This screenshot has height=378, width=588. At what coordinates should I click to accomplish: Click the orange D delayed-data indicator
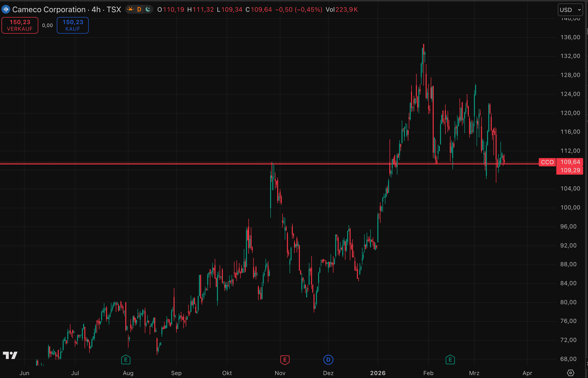[x=139, y=9]
